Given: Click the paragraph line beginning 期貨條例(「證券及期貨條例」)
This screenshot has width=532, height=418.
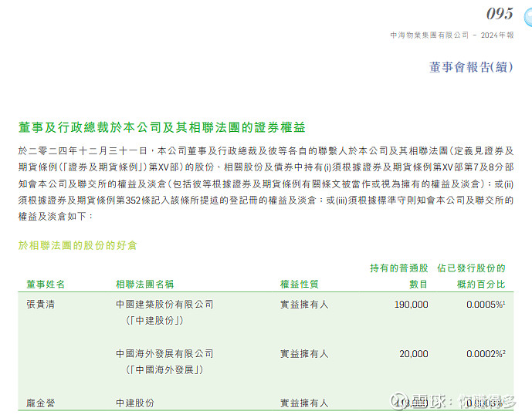Looking at the screenshot, I should coord(266,167).
